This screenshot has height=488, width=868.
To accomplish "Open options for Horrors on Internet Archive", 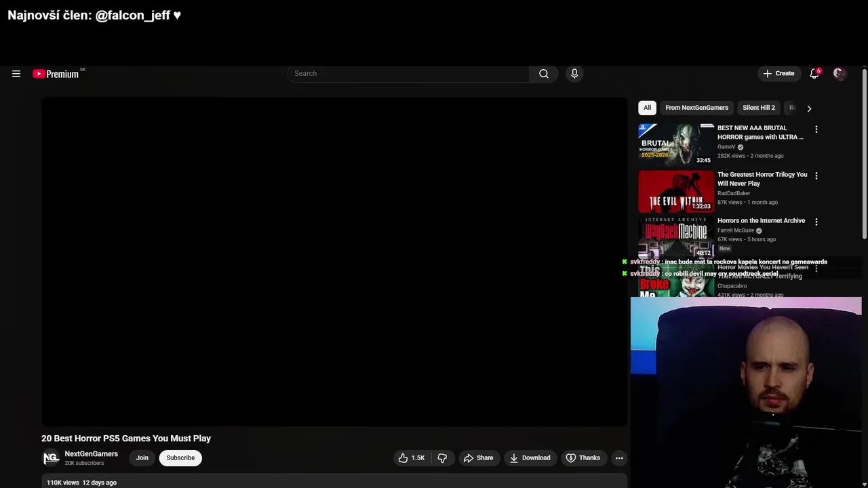I will 816,222.
